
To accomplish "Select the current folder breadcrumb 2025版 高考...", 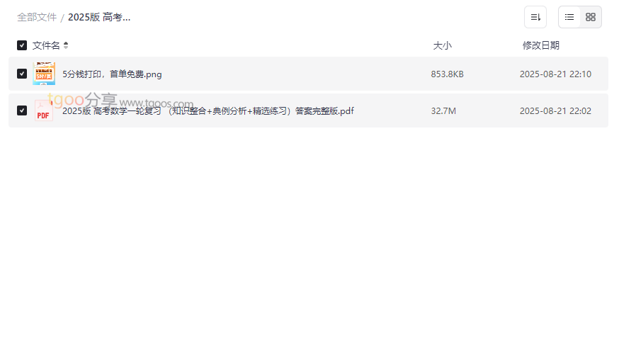I will [99, 18].
